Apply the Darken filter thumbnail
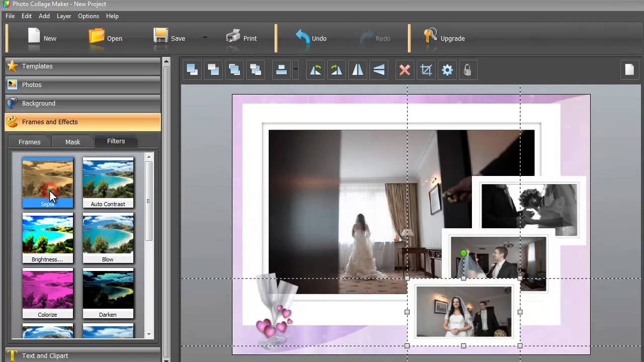 [108, 293]
